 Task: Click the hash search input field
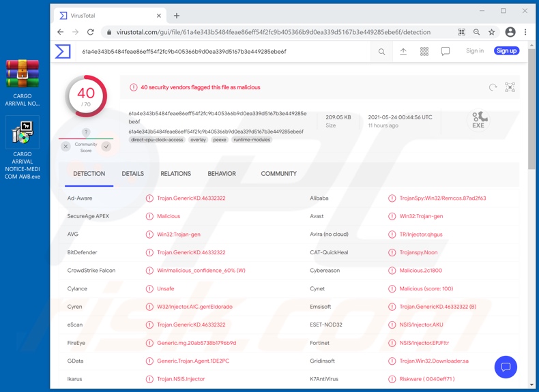click(x=223, y=52)
